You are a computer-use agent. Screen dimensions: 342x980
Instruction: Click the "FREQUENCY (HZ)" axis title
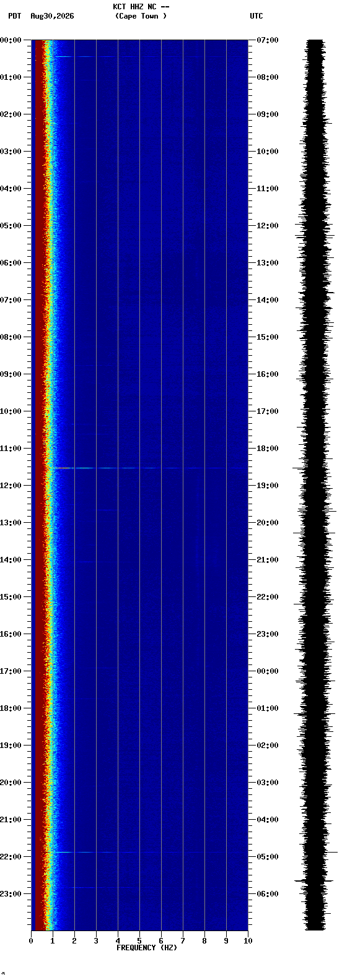[147, 948]
